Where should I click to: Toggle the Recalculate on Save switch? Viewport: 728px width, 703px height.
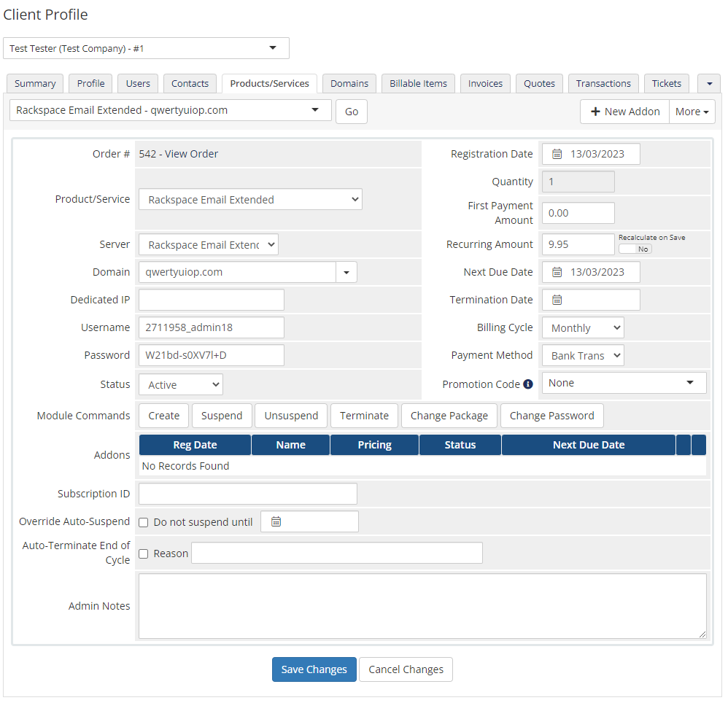coord(635,249)
